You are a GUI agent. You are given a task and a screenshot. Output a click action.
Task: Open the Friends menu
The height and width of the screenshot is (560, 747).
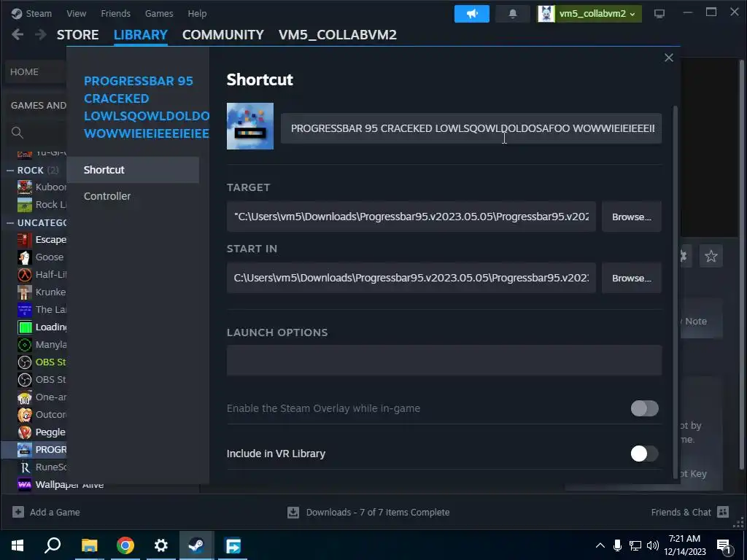tap(115, 13)
